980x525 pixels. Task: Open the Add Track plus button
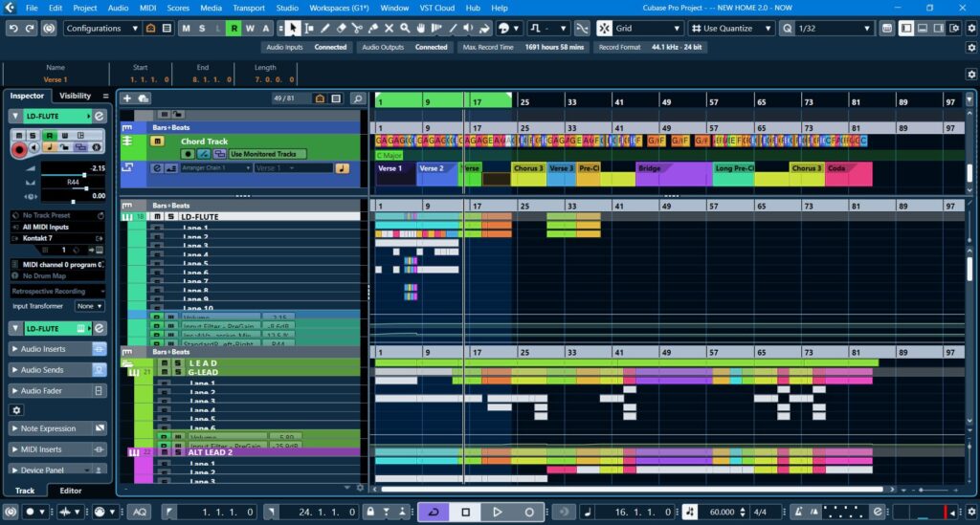[127, 98]
